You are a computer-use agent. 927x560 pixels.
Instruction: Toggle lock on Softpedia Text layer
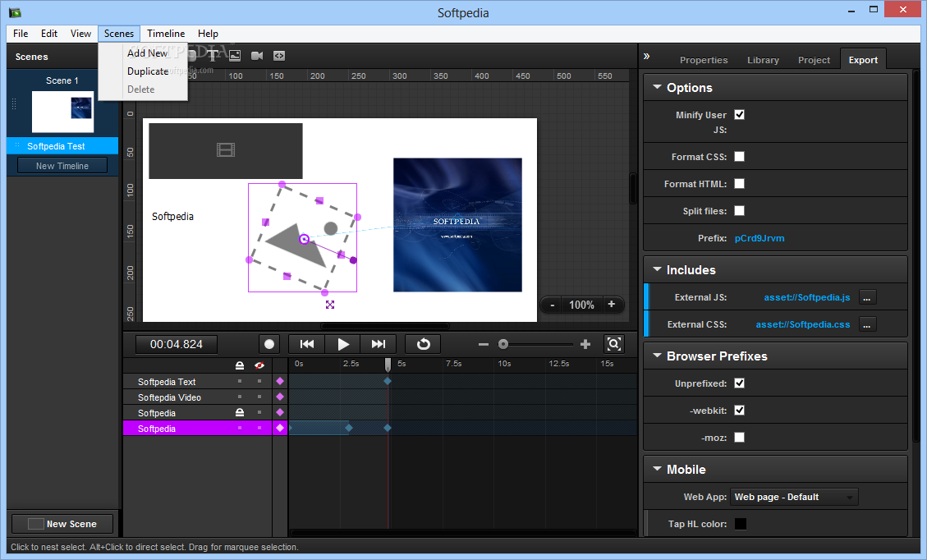(x=240, y=382)
